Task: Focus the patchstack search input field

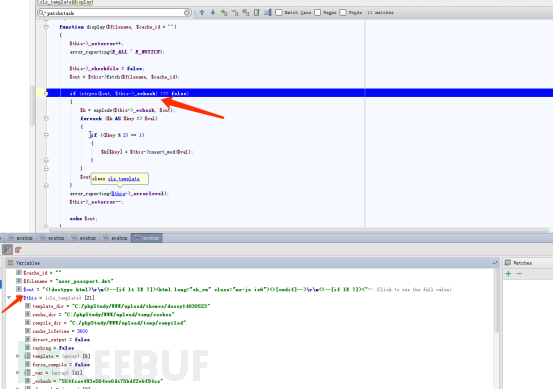Action: pos(115,13)
